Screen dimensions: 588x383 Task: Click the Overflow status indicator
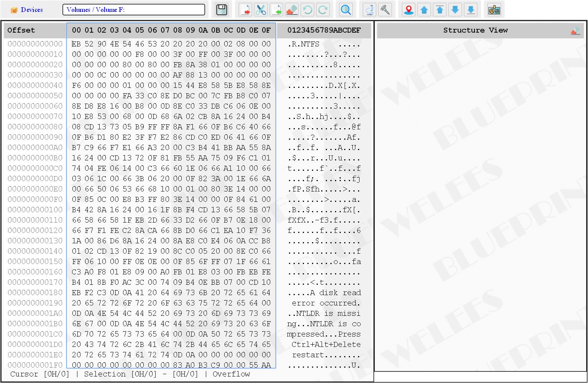(231, 374)
